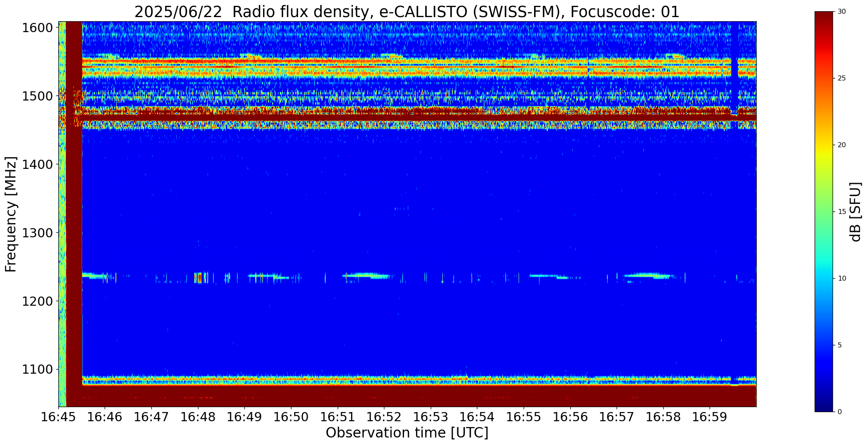Click the saturated red band below 1080 MHz
The width and height of the screenshot is (868, 445).
click(x=419, y=396)
